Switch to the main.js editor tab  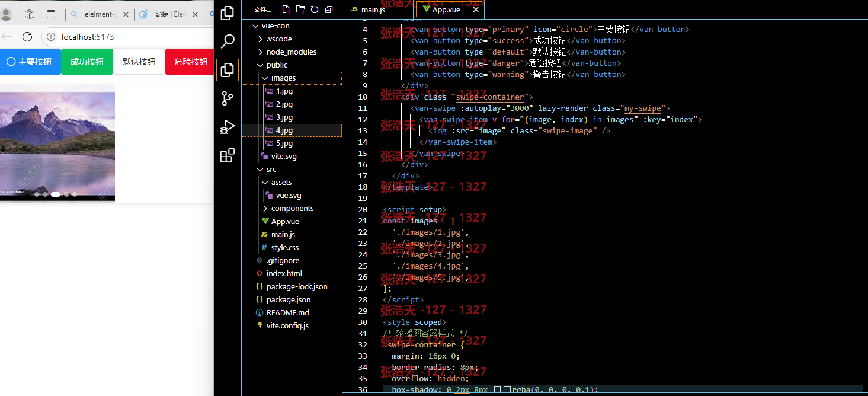(x=372, y=9)
